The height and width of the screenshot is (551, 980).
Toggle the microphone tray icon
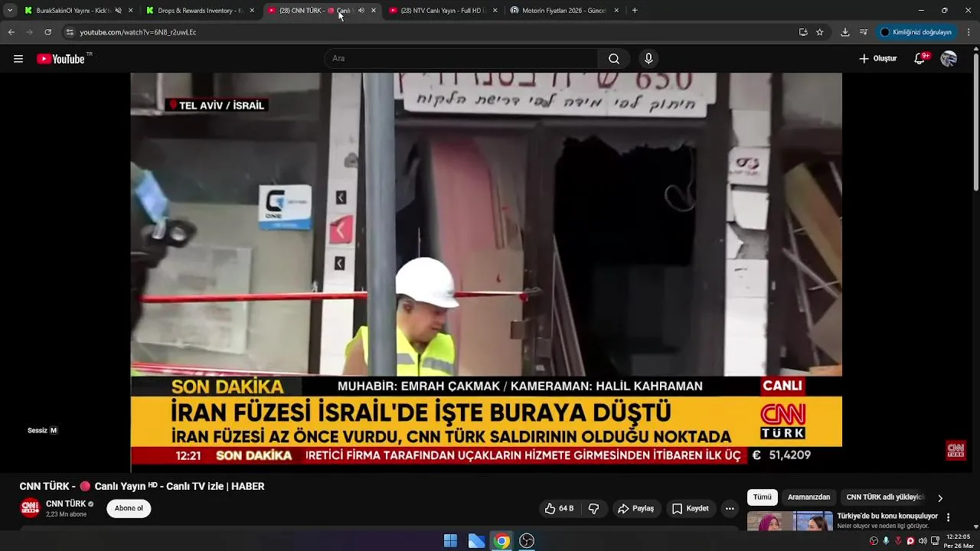click(886, 541)
